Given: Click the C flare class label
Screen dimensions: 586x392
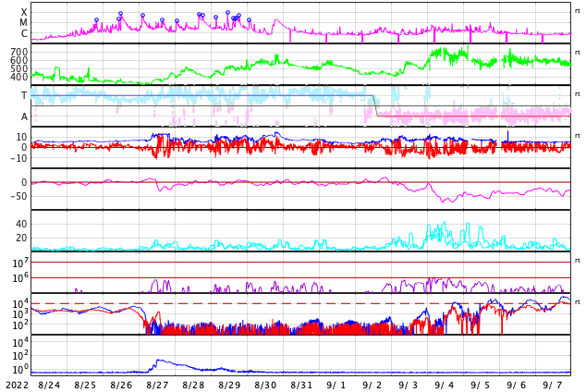Looking at the screenshot, I should pos(24,33).
